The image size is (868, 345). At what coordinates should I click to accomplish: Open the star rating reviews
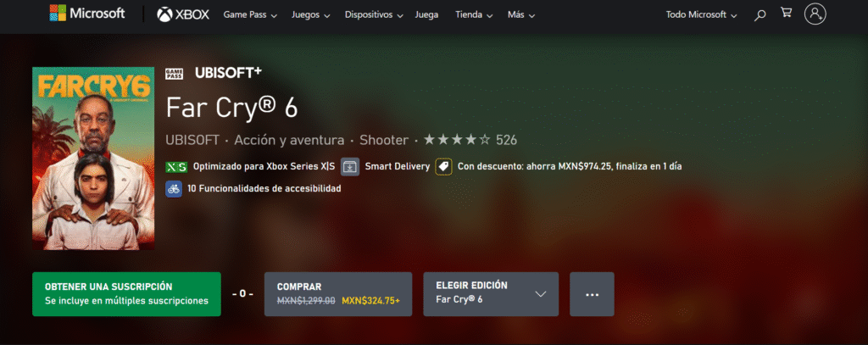(x=457, y=140)
